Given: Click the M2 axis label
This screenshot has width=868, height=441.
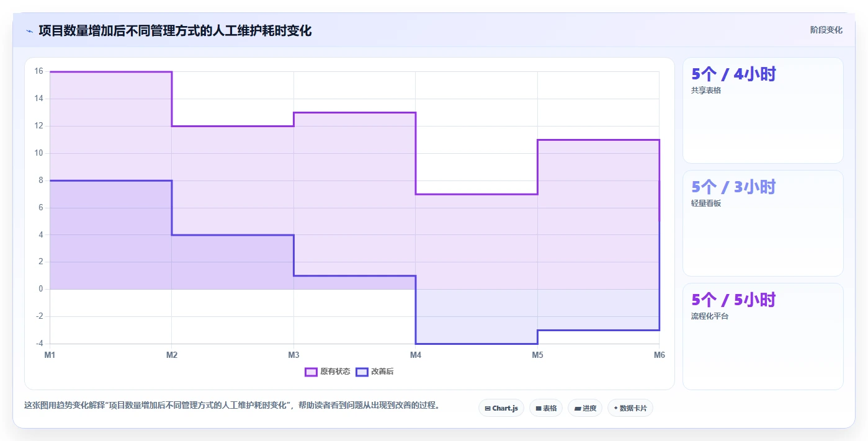Looking at the screenshot, I should [x=172, y=355].
